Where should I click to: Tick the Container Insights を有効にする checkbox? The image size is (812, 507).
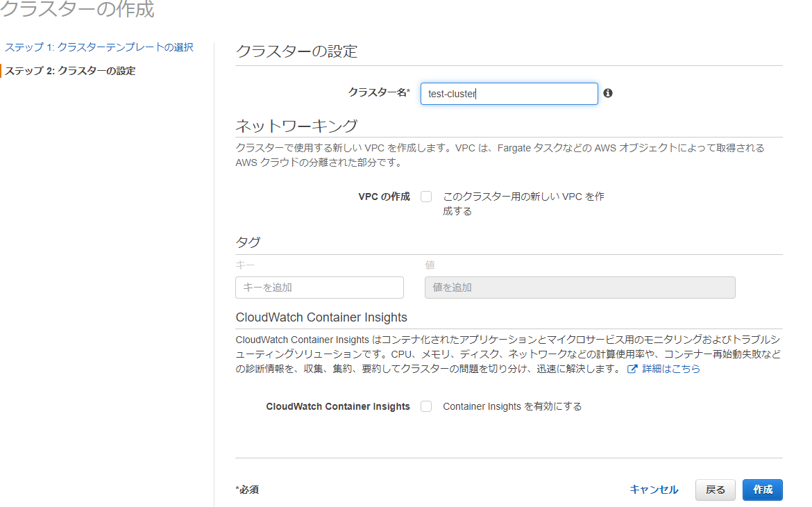[426, 406]
